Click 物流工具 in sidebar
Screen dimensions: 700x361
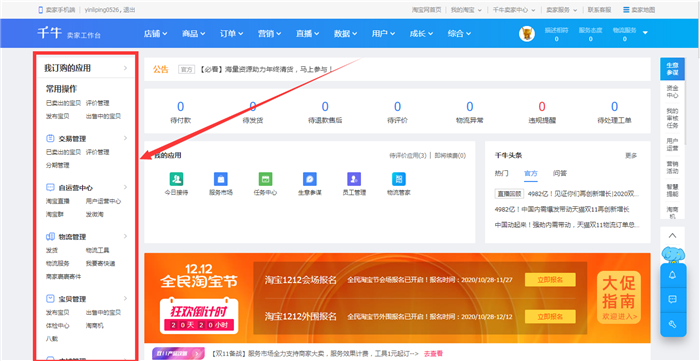[x=97, y=250]
